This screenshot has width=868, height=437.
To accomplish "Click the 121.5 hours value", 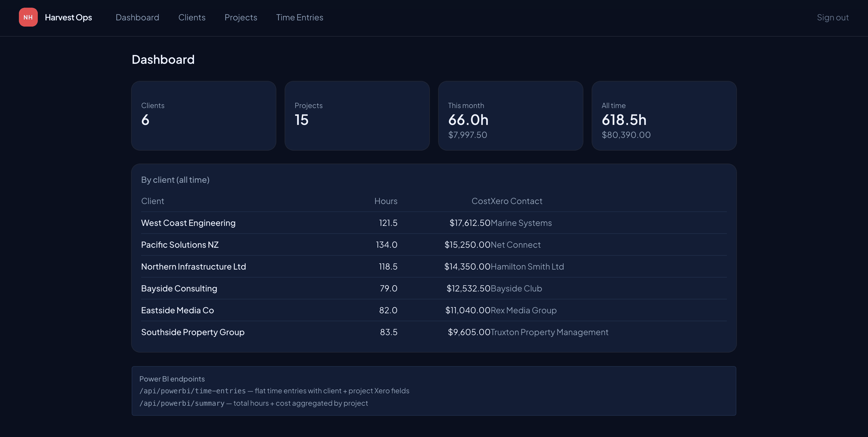I will coord(388,223).
